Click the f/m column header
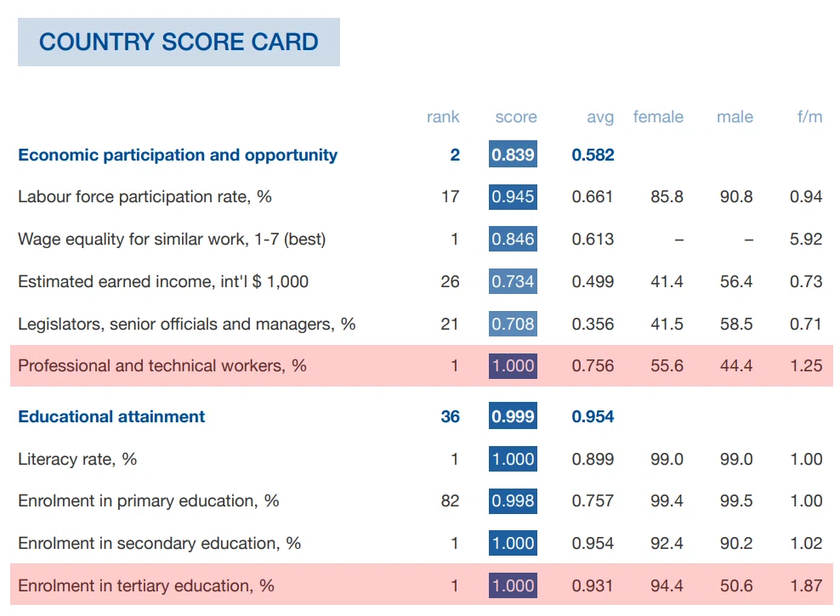 click(809, 116)
